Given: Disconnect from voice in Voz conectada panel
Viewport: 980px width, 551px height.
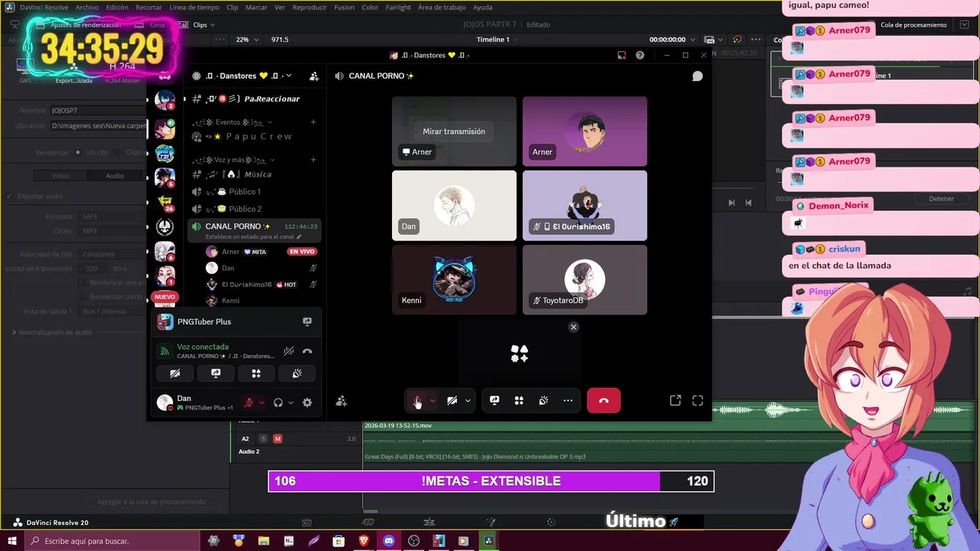Looking at the screenshot, I should 307,351.
